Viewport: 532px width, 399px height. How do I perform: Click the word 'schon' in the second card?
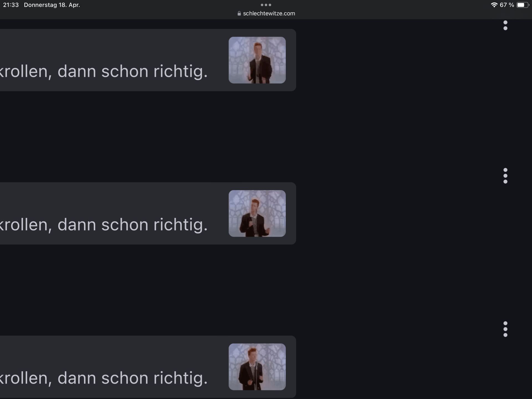[125, 225]
